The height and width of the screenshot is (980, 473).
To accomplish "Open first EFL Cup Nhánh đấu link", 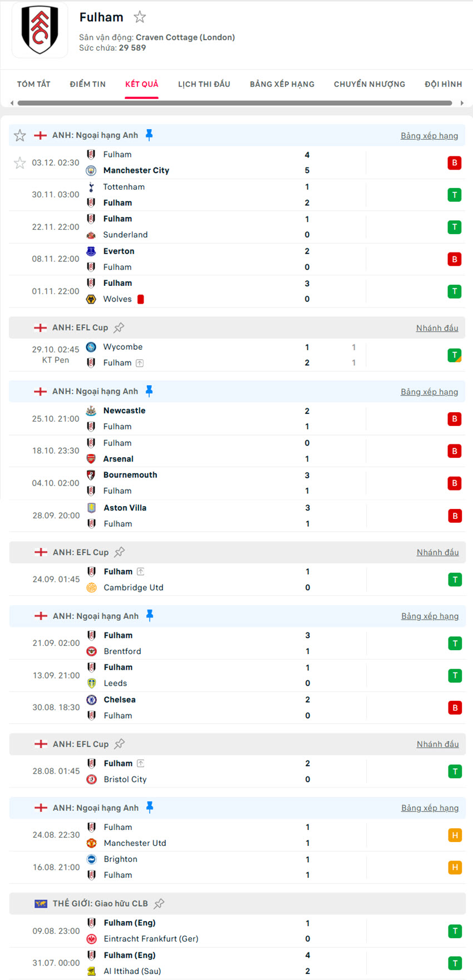I will [x=437, y=328].
